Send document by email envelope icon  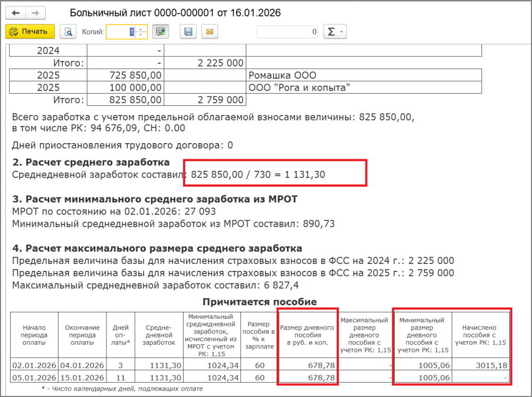click(209, 32)
